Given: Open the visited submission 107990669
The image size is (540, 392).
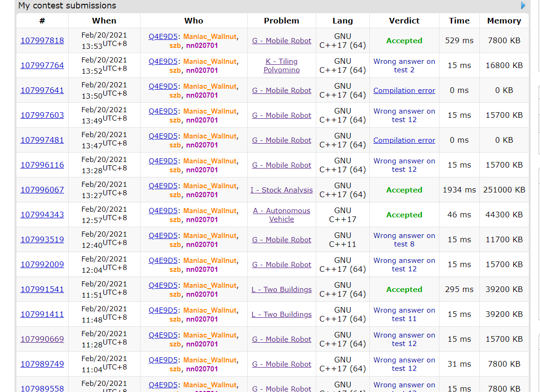Looking at the screenshot, I should click(42, 339).
